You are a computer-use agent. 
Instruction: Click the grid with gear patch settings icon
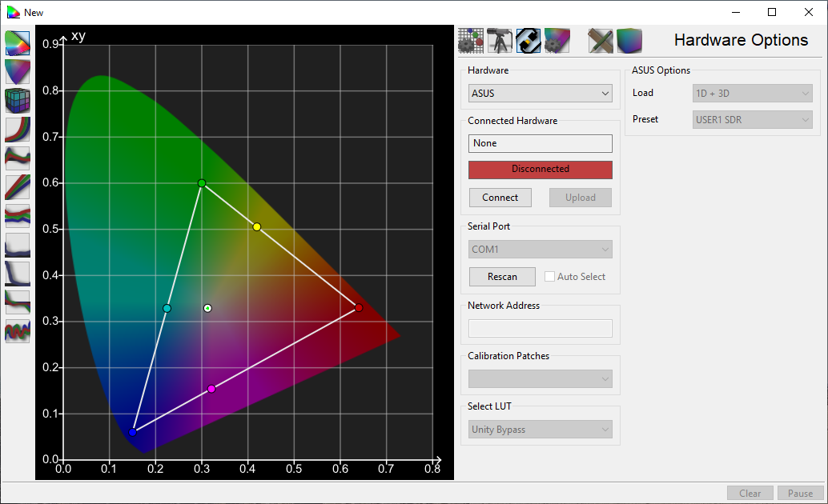tap(471, 40)
